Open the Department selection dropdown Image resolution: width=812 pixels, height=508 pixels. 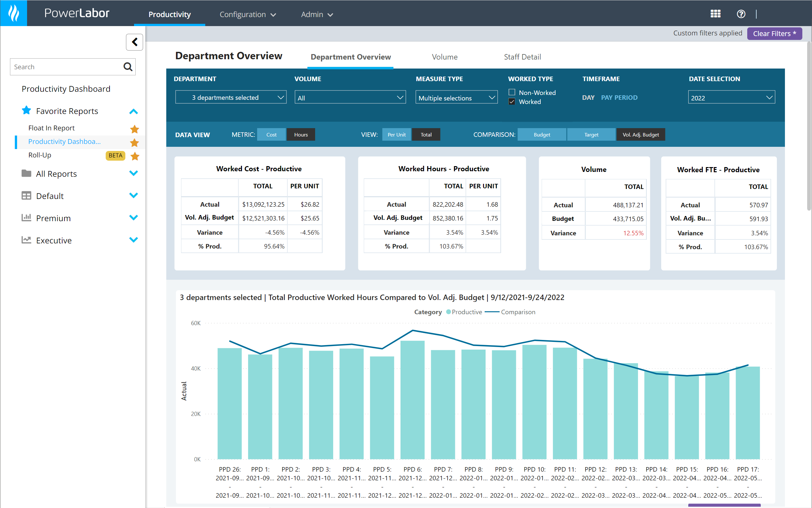click(231, 98)
